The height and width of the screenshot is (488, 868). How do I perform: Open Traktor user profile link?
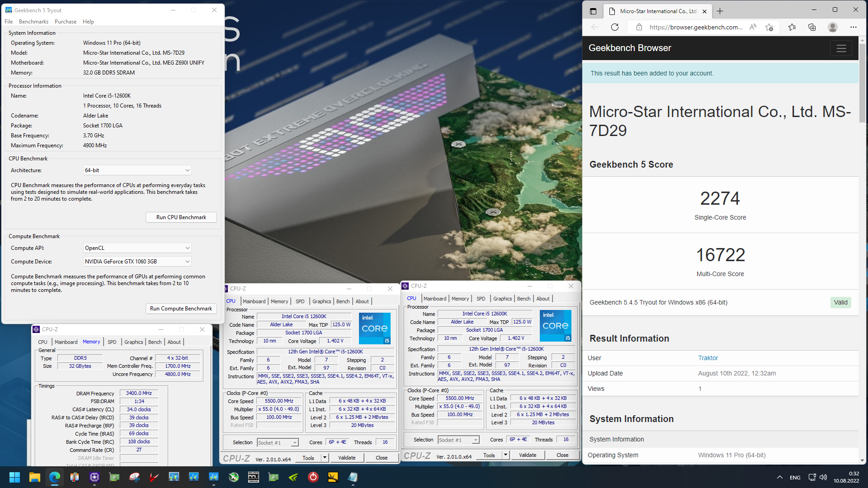coord(708,358)
